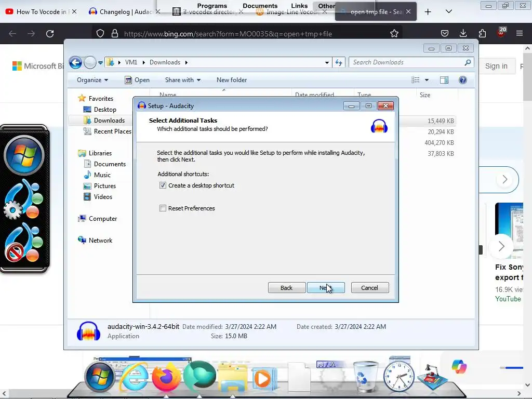The width and height of the screenshot is (532, 399).
Task: Open Documents library
Action: (x=104, y=164)
